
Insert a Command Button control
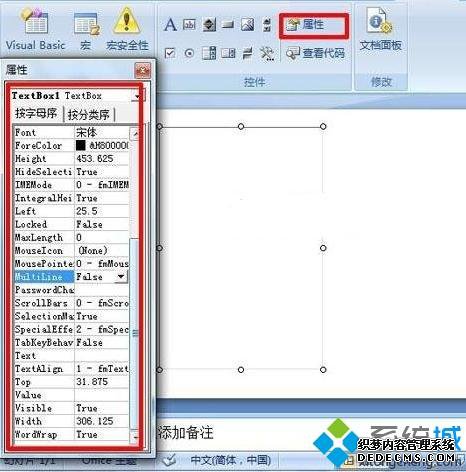(228, 25)
